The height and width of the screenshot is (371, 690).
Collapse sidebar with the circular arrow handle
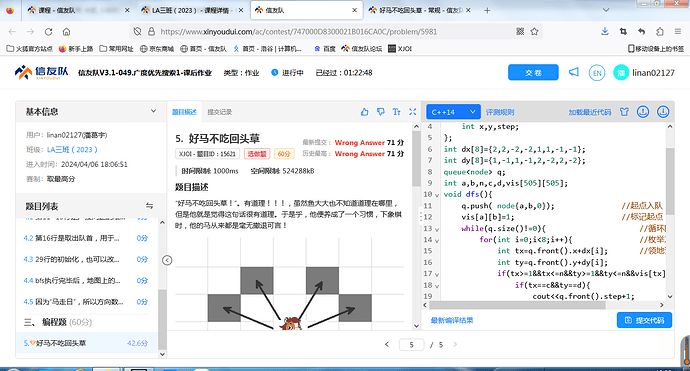pyautogui.click(x=167, y=260)
